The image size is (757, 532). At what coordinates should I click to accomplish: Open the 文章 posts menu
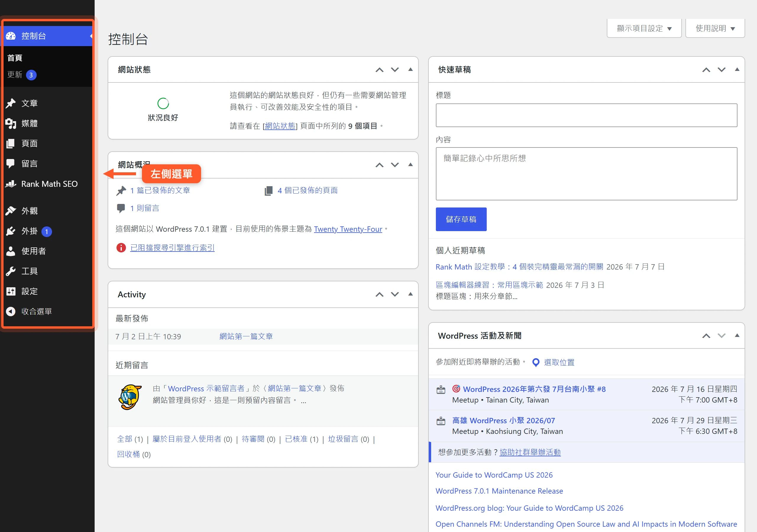(x=29, y=103)
